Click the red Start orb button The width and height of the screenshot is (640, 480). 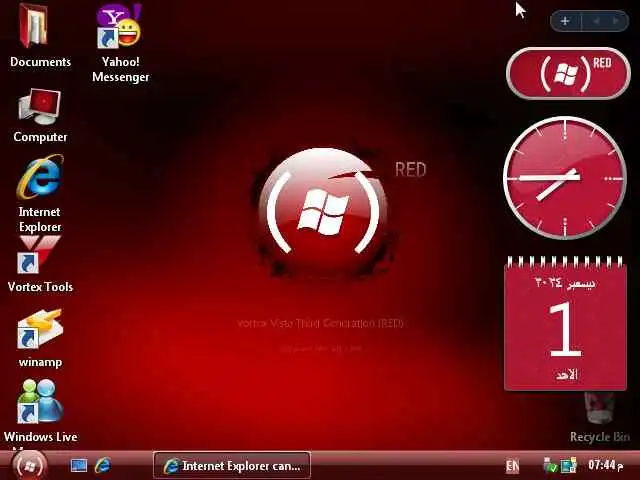click(29, 466)
